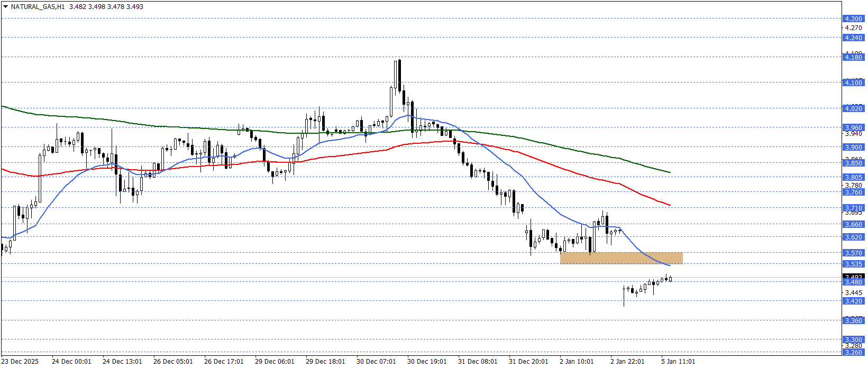
Task: Click the 4.300 price level label
Action: [x=853, y=19]
